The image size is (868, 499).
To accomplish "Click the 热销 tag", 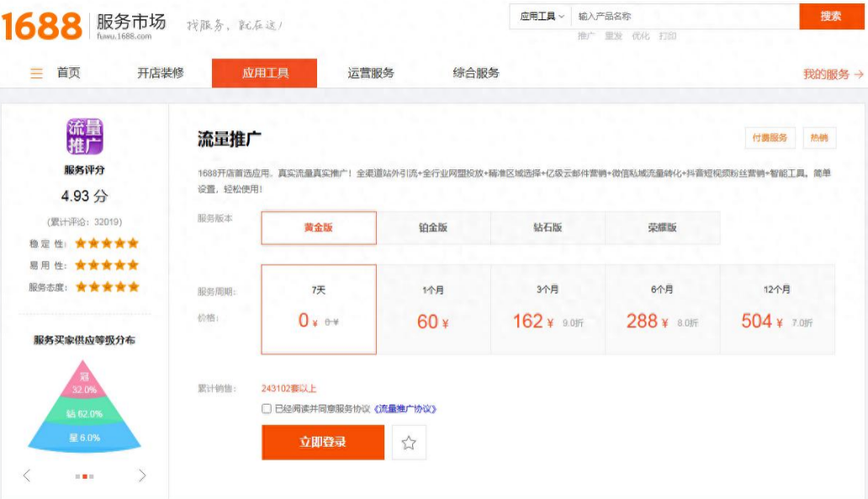I will [819, 137].
